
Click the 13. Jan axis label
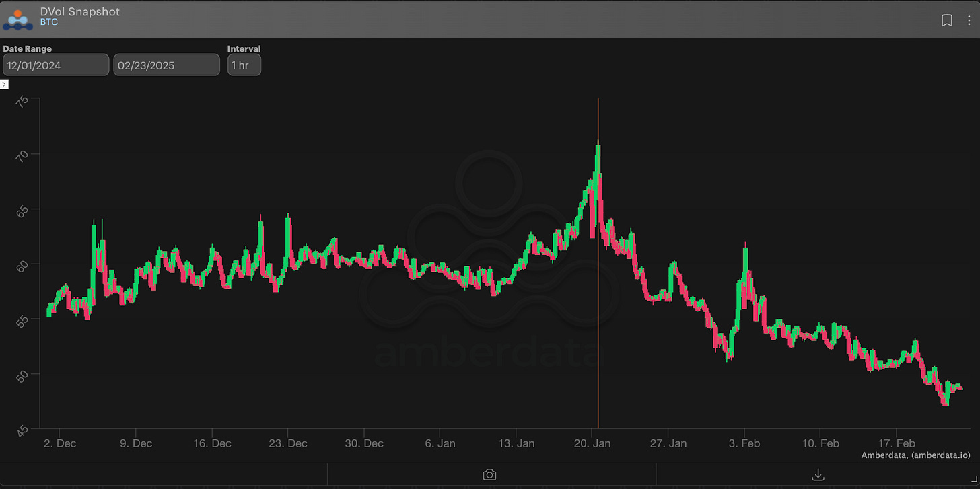[x=516, y=443]
